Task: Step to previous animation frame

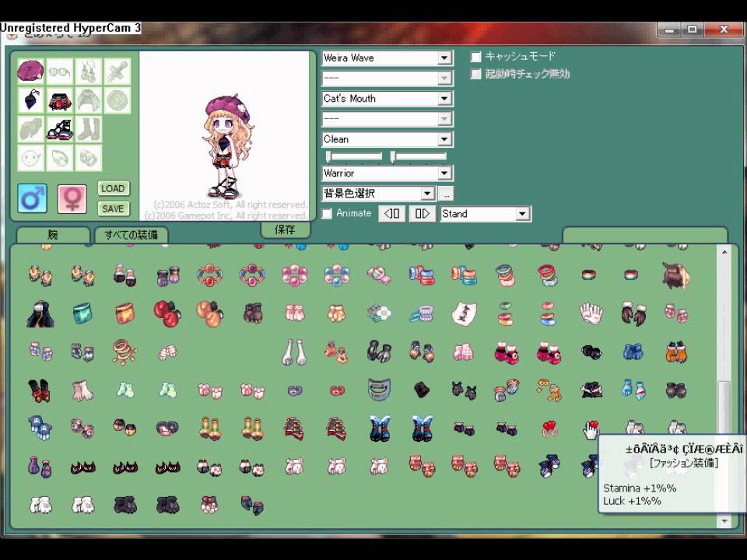Action: point(392,214)
